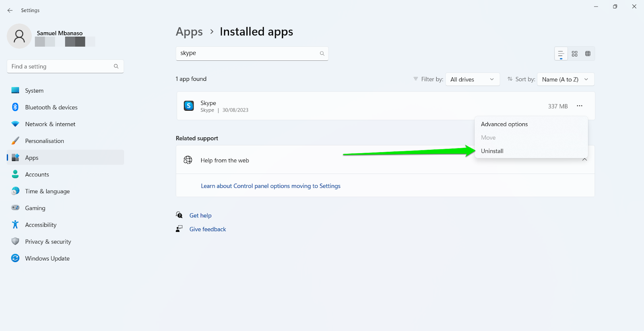Choose Advanced options from the context menu
This screenshot has width=644, height=331.
(x=531, y=124)
